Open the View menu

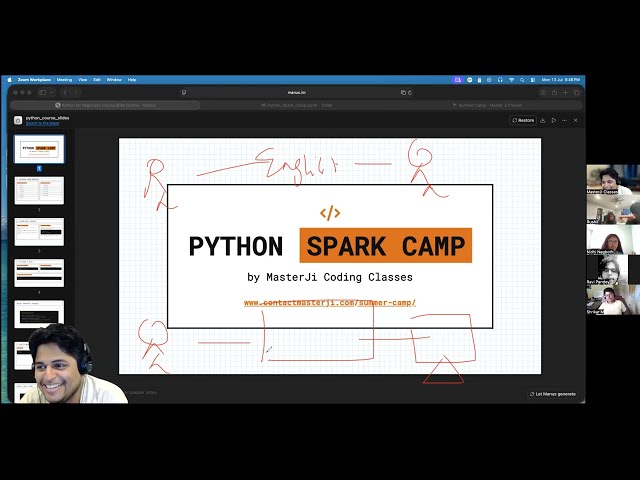point(82,80)
